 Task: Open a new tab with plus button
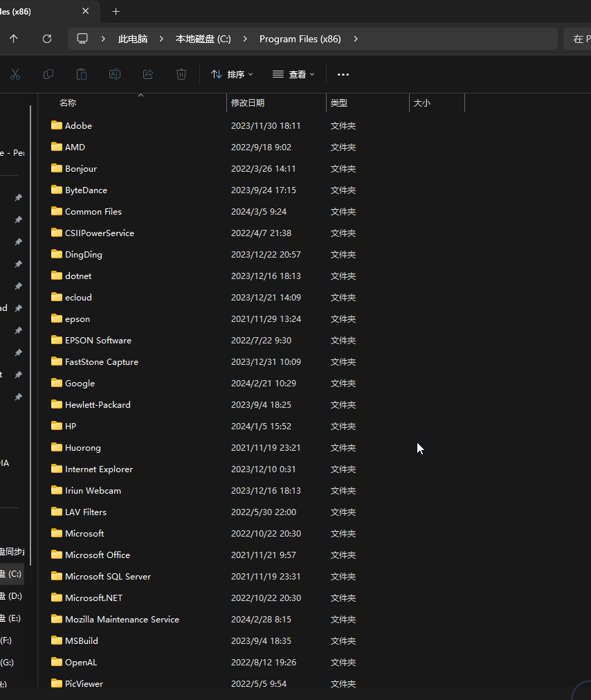(x=116, y=11)
